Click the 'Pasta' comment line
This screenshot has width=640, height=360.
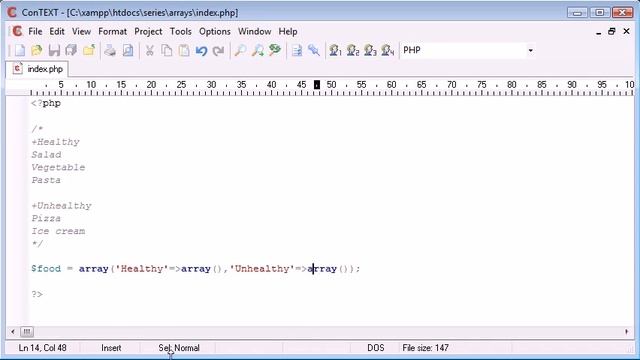pyautogui.click(x=46, y=180)
